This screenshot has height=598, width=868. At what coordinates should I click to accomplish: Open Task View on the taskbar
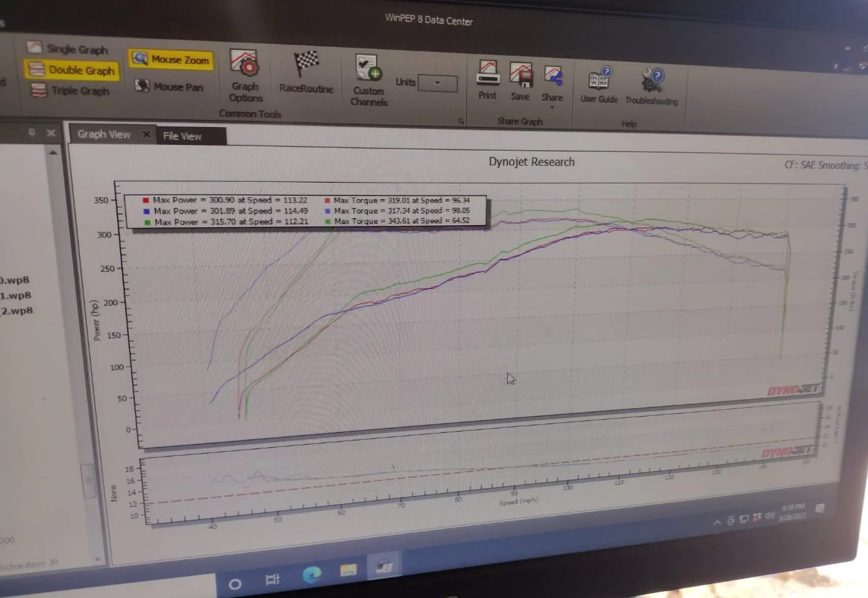coord(272,579)
